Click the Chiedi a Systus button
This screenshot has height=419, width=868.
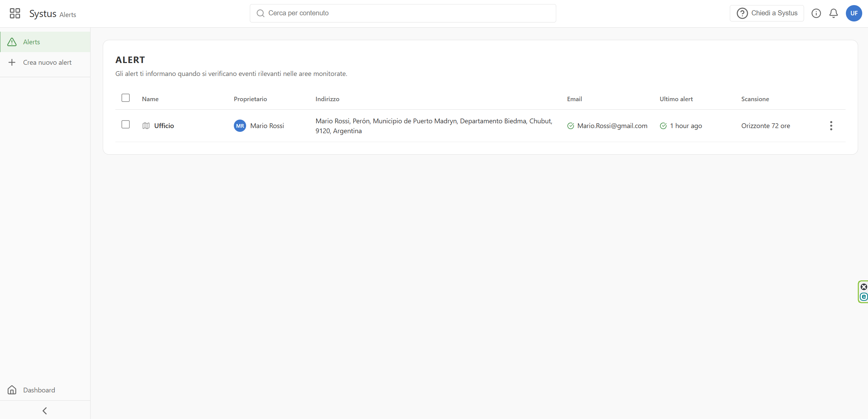(767, 13)
